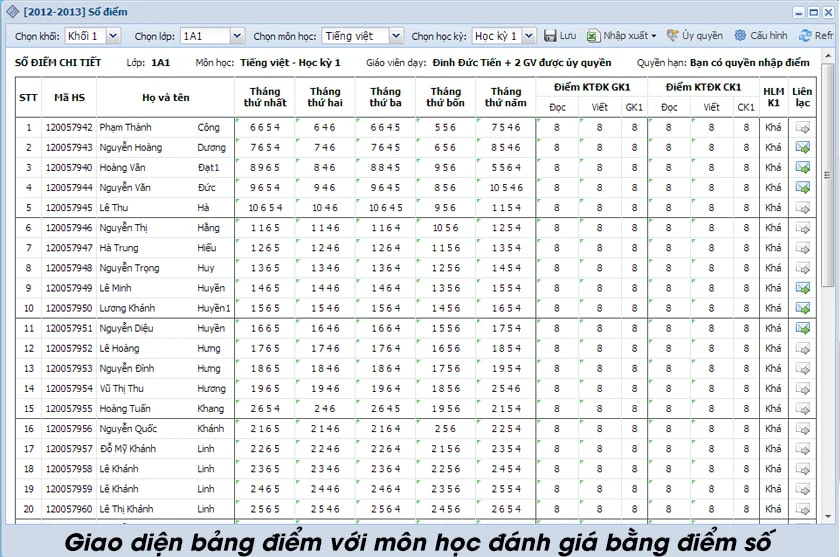Click the diamond app icon in title bar

(12, 11)
